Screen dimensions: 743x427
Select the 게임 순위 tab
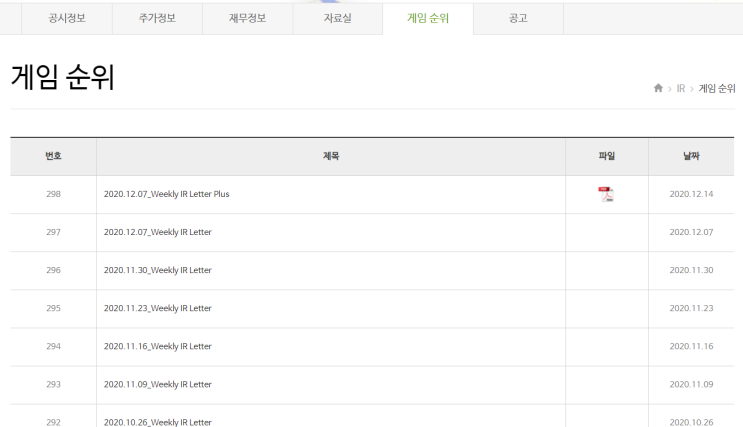428,18
